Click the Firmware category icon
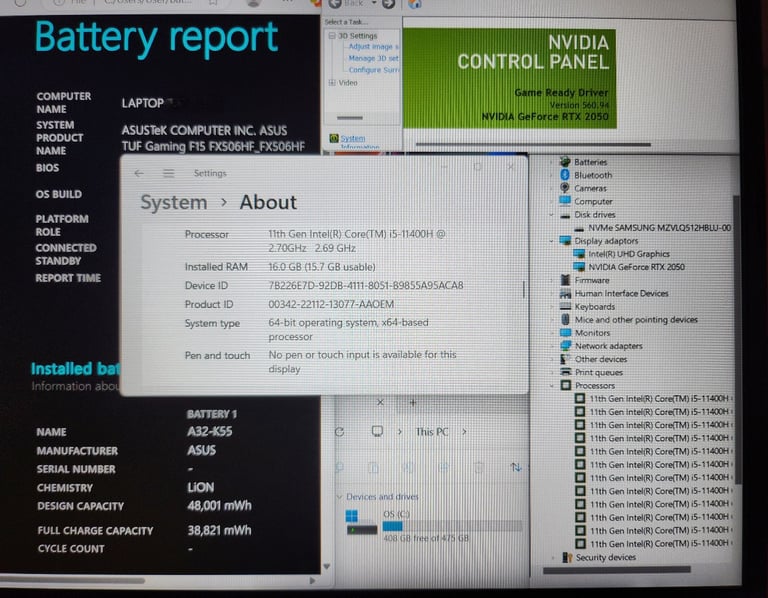768x598 pixels. (x=565, y=280)
